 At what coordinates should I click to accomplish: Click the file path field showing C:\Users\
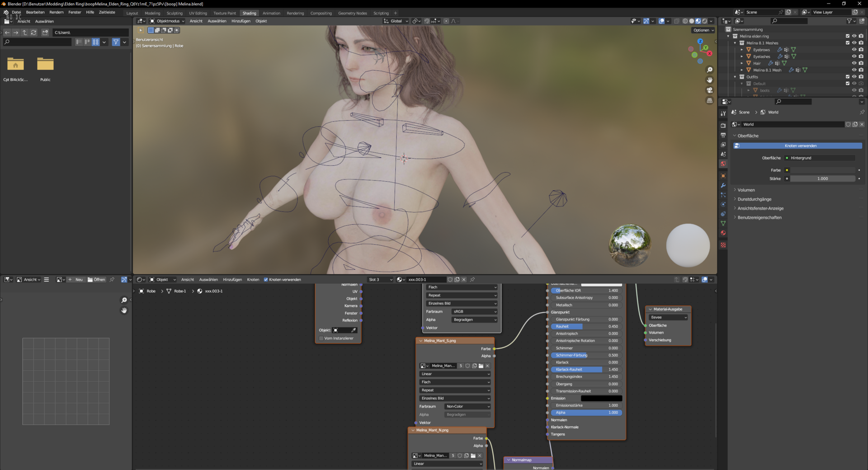(x=90, y=33)
